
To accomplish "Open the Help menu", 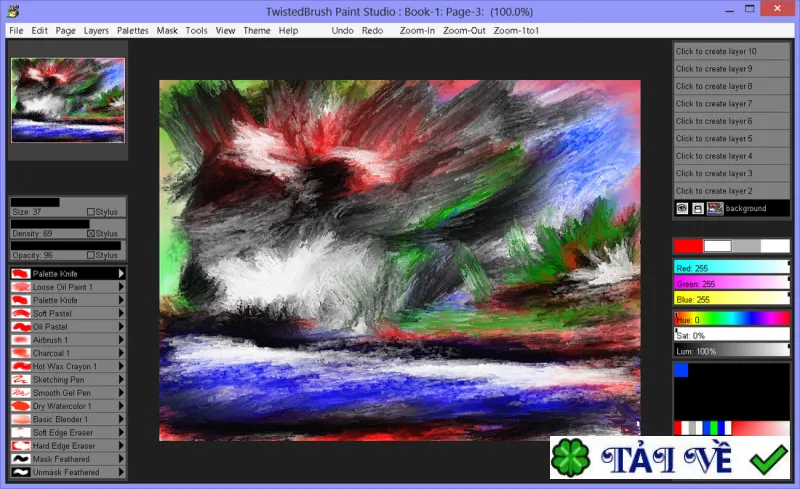I will (288, 31).
